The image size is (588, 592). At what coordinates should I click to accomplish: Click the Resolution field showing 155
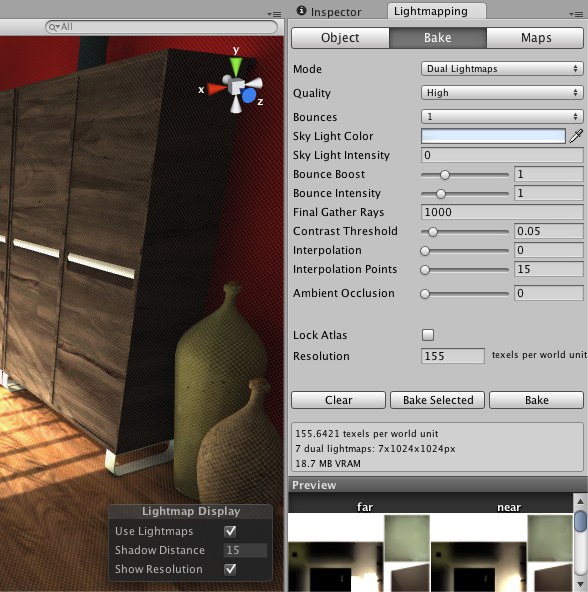(453, 356)
